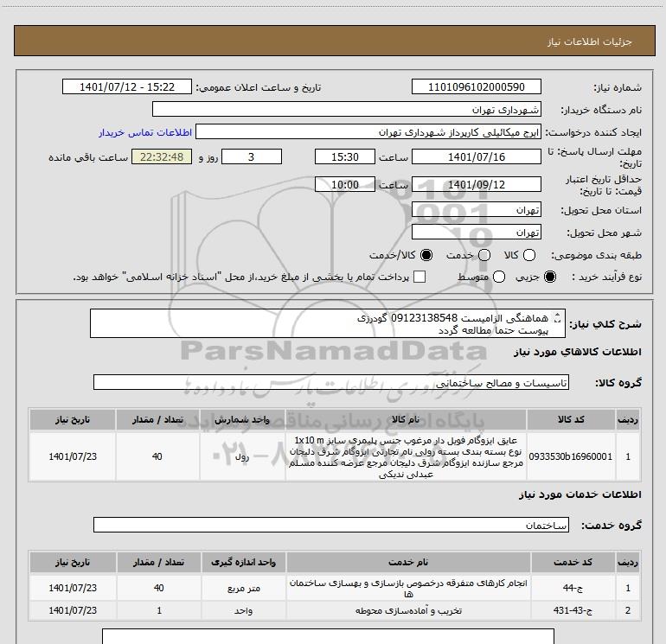Select the کالا radio button
The width and height of the screenshot is (666, 644).
(529, 255)
